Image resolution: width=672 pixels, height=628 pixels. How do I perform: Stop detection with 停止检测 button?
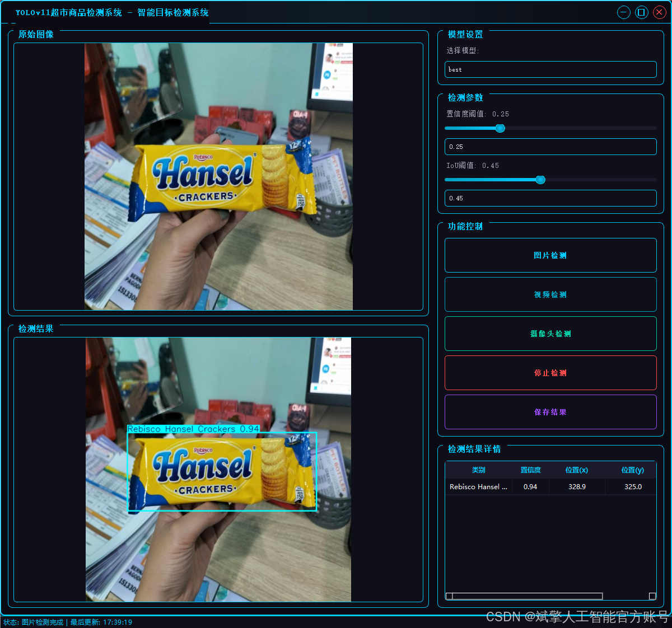coord(550,373)
